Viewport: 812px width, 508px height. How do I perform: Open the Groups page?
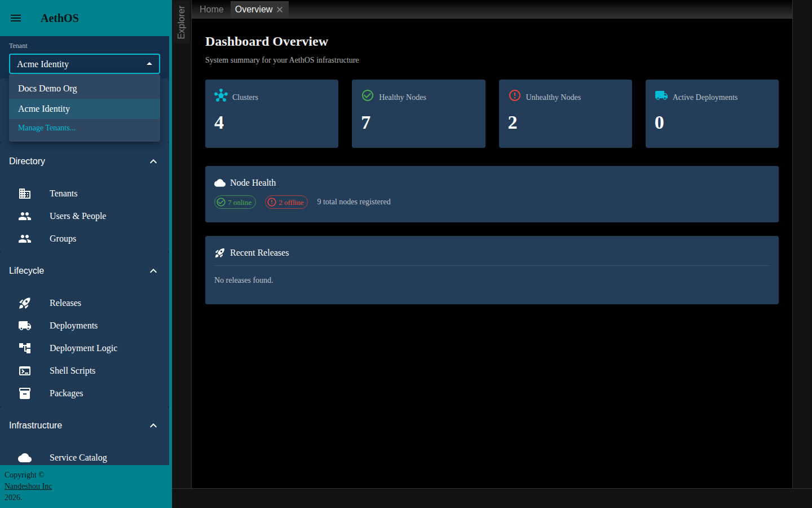point(85,239)
